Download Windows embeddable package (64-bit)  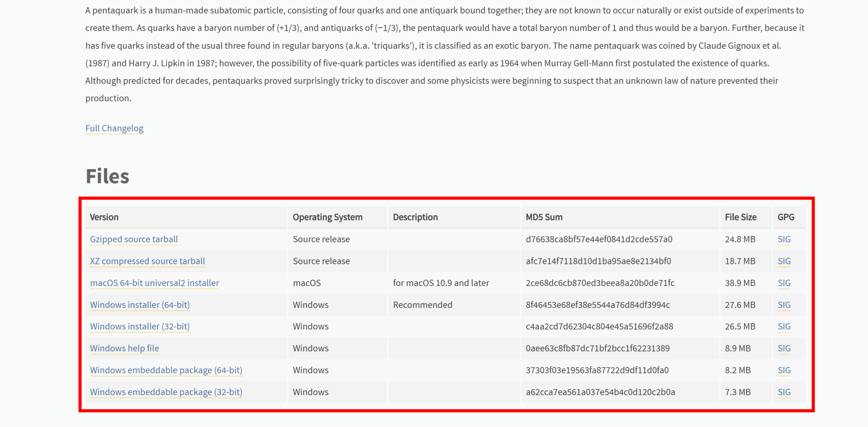coord(166,370)
